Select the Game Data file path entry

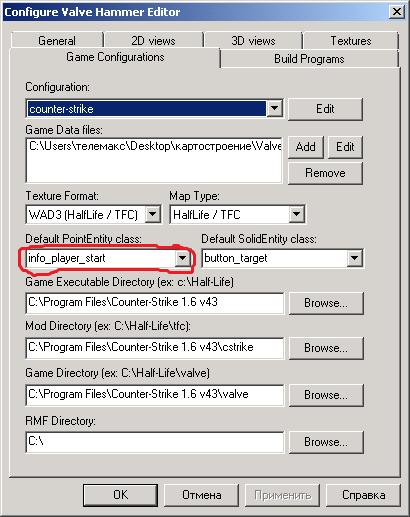point(155,146)
